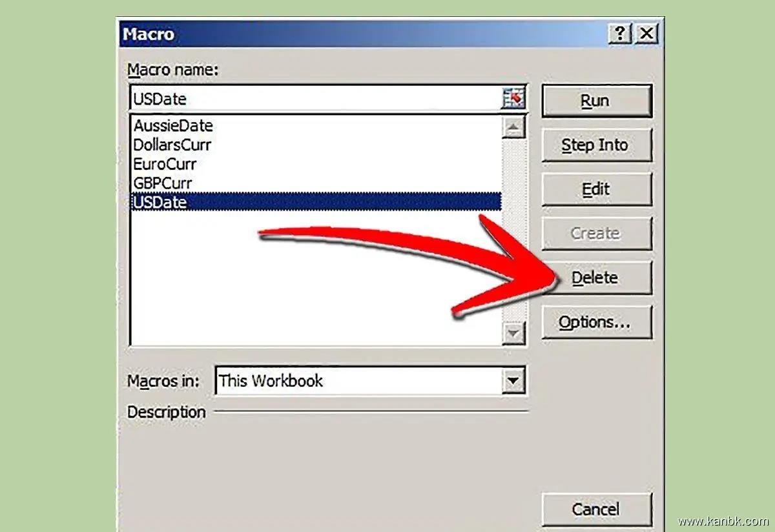
Task: Click the Macro name text field
Action: [316, 99]
